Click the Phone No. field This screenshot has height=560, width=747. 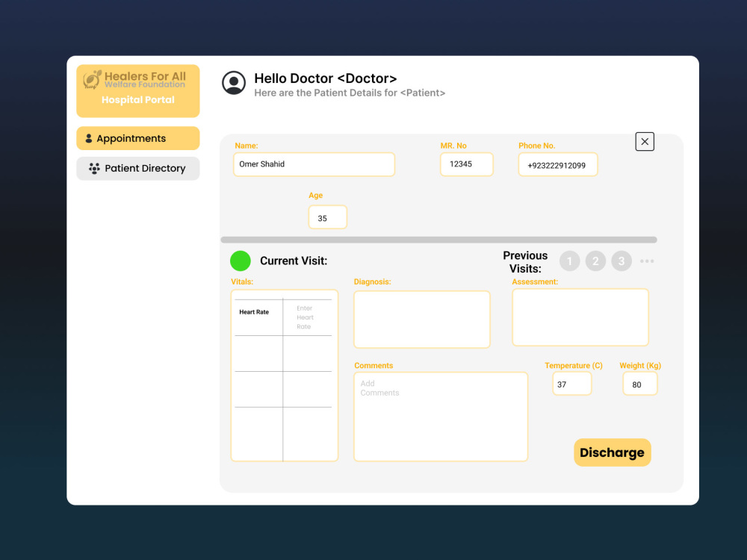click(558, 165)
